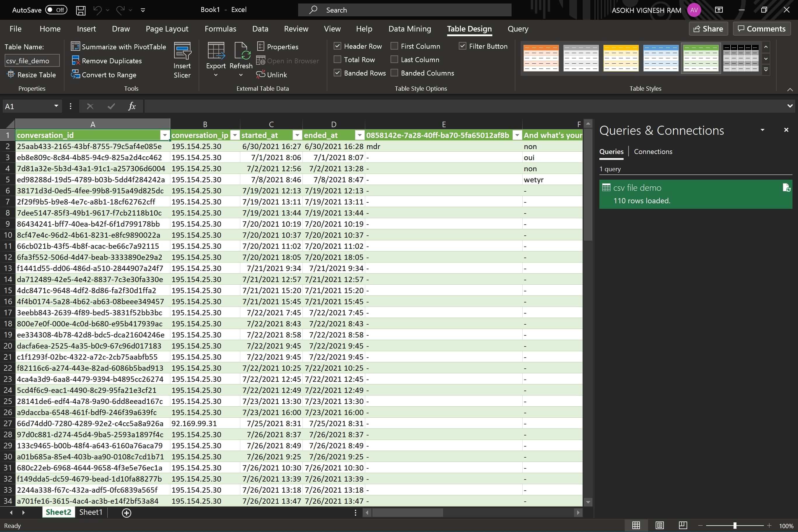The image size is (798, 532).
Task: Enable Banded Columns checkbox
Action: tap(394, 73)
